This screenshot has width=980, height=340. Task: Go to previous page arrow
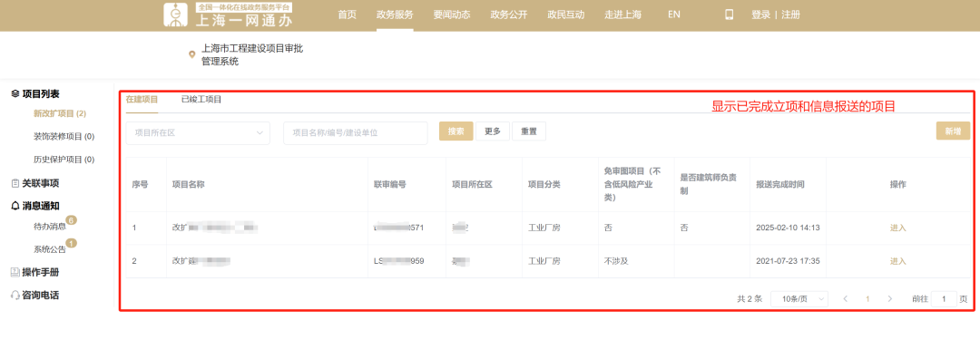coord(847,299)
